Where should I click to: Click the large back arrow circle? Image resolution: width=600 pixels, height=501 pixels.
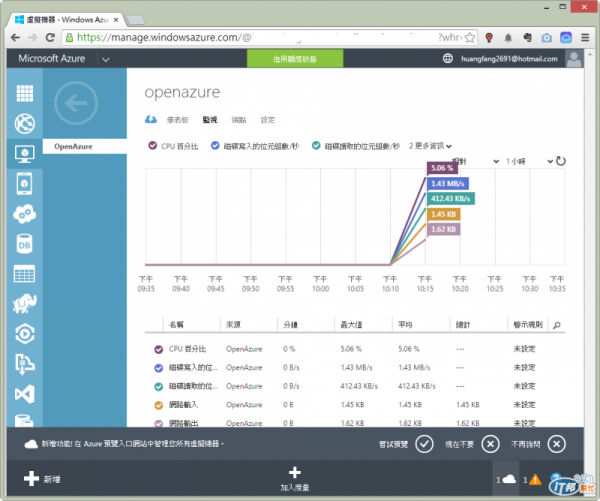[x=76, y=103]
